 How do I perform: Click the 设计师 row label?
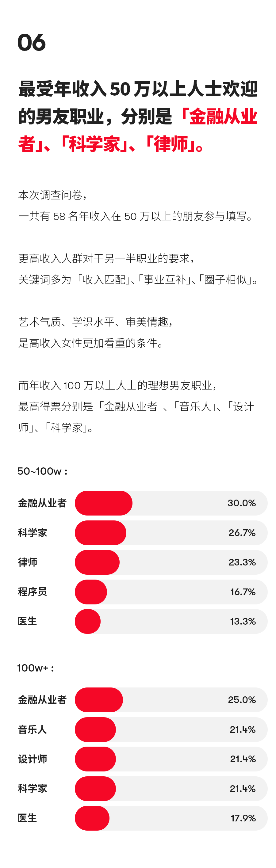pyautogui.click(x=32, y=759)
